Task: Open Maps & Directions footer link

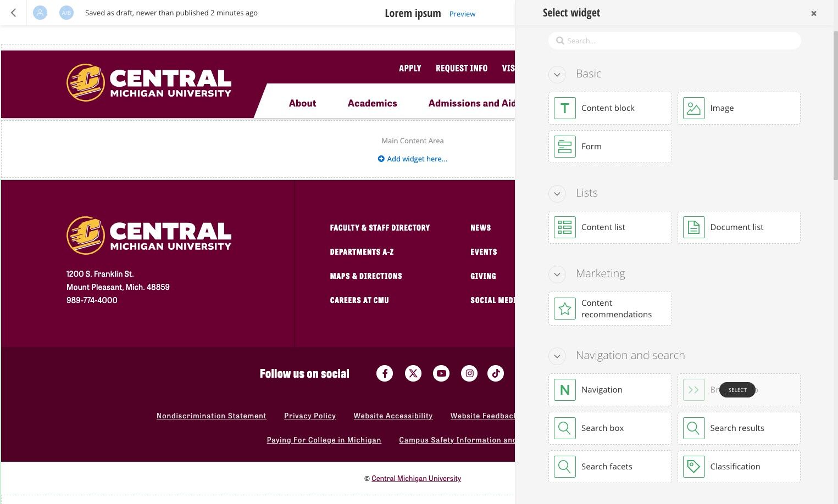Action: click(x=366, y=276)
